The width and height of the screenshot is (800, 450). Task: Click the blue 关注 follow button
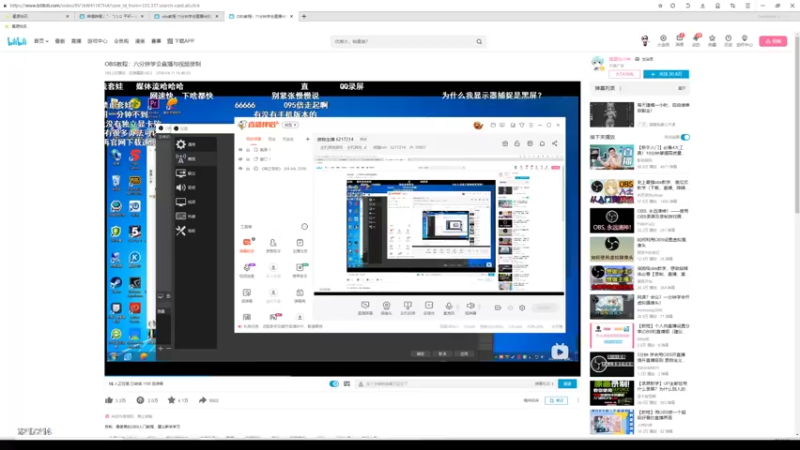coord(666,74)
